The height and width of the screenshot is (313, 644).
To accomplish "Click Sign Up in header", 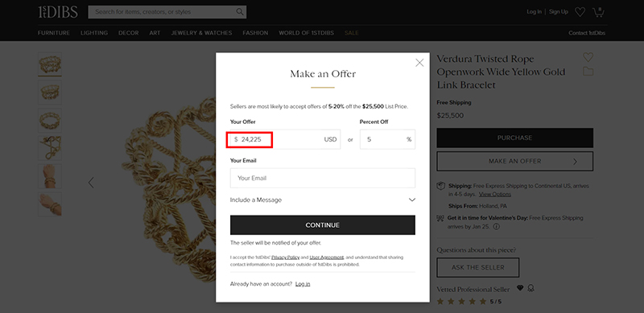I will point(559,11).
